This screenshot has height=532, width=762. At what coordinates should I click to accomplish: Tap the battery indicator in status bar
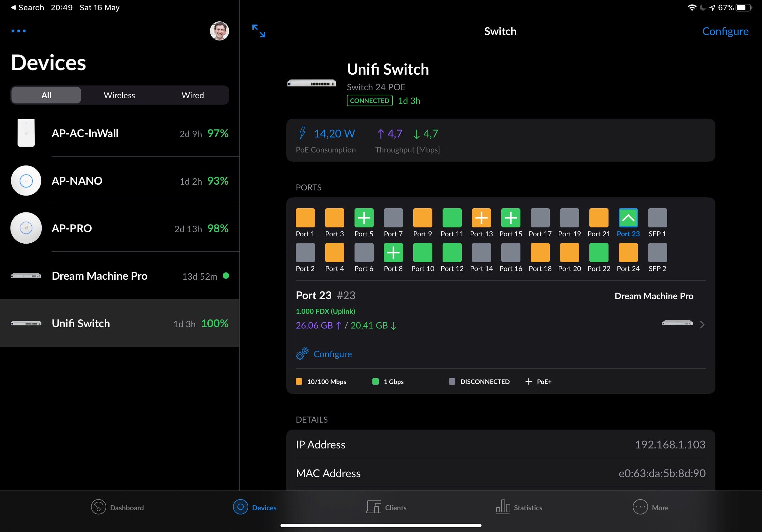pos(744,7)
